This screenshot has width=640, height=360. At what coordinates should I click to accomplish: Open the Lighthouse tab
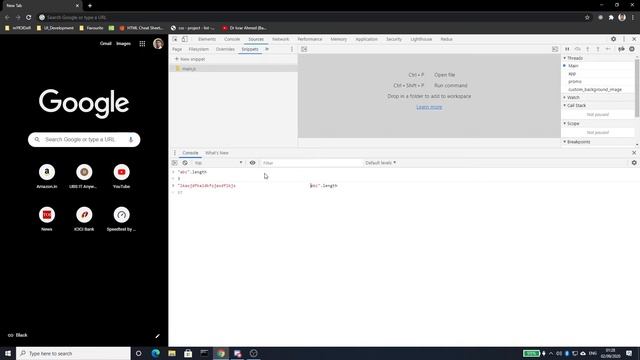click(x=421, y=39)
